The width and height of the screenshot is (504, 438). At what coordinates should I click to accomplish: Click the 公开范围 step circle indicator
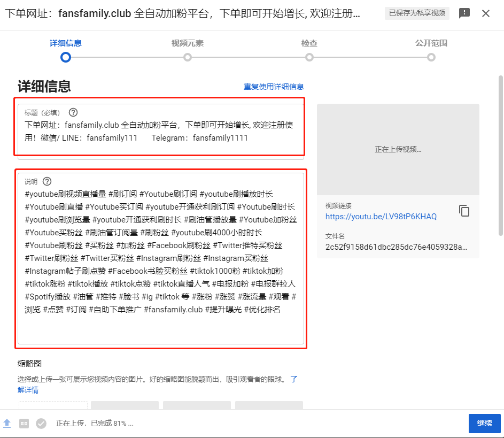pos(431,57)
